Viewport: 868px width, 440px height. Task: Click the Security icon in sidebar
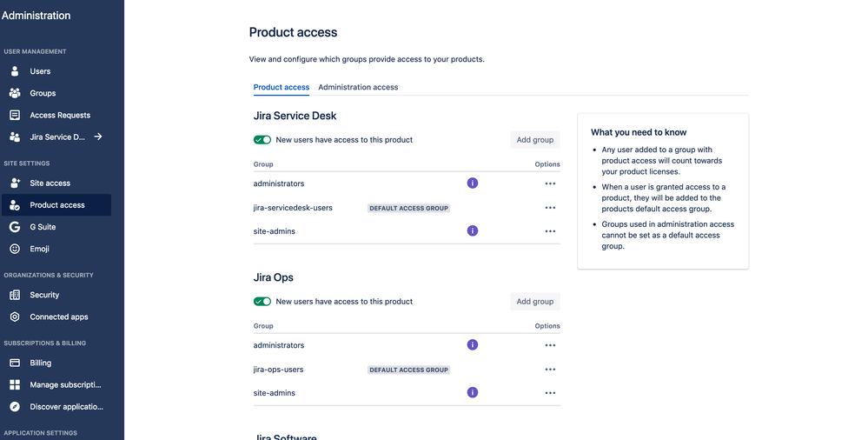pyautogui.click(x=15, y=295)
